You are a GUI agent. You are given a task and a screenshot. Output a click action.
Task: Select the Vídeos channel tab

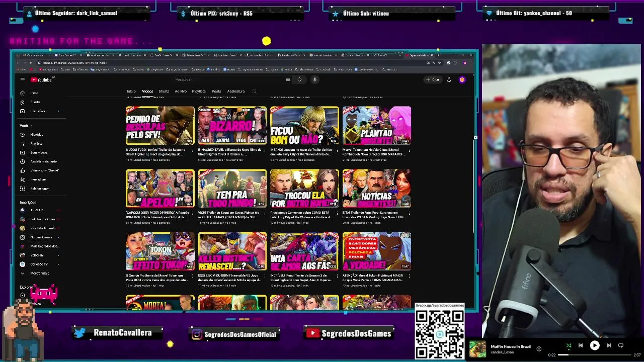tap(147, 92)
